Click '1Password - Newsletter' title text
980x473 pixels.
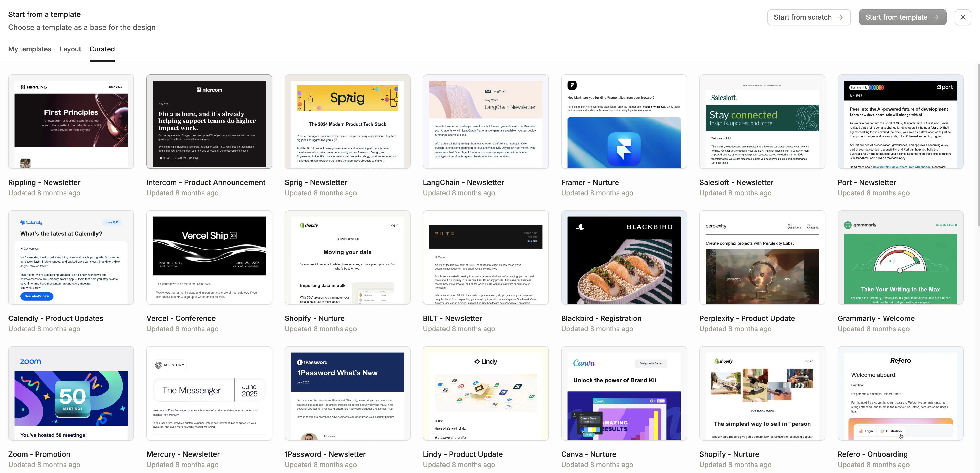coord(325,454)
